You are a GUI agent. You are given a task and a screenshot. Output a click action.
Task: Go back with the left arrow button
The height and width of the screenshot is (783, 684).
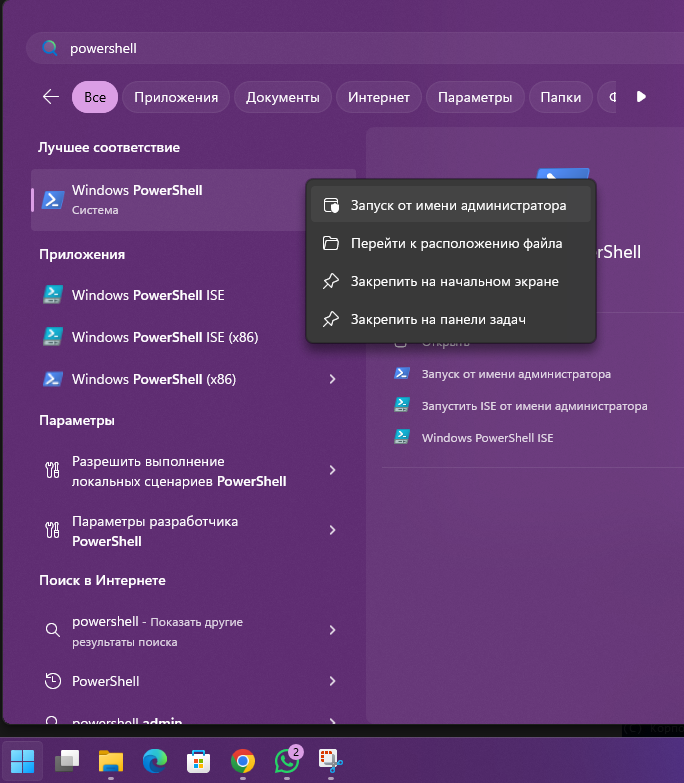(51, 96)
